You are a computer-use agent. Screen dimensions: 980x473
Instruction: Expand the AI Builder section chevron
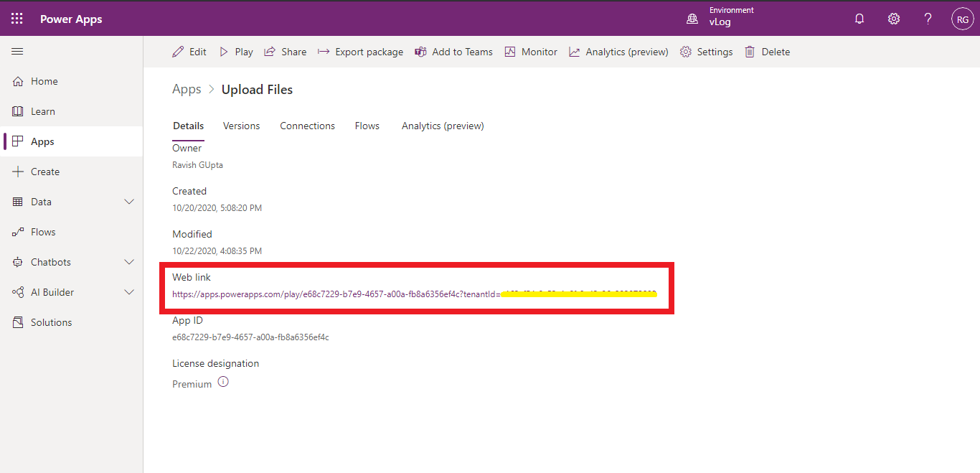[x=130, y=293]
